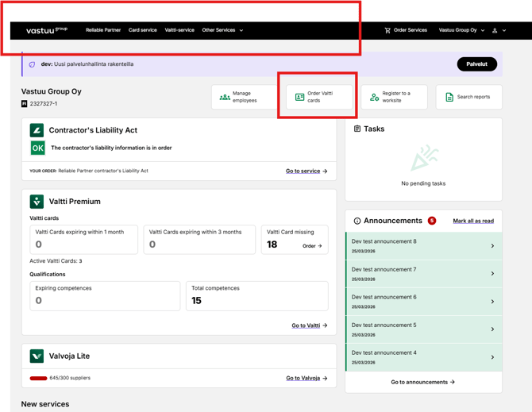Open Register to a worksite shortcut

394,97
